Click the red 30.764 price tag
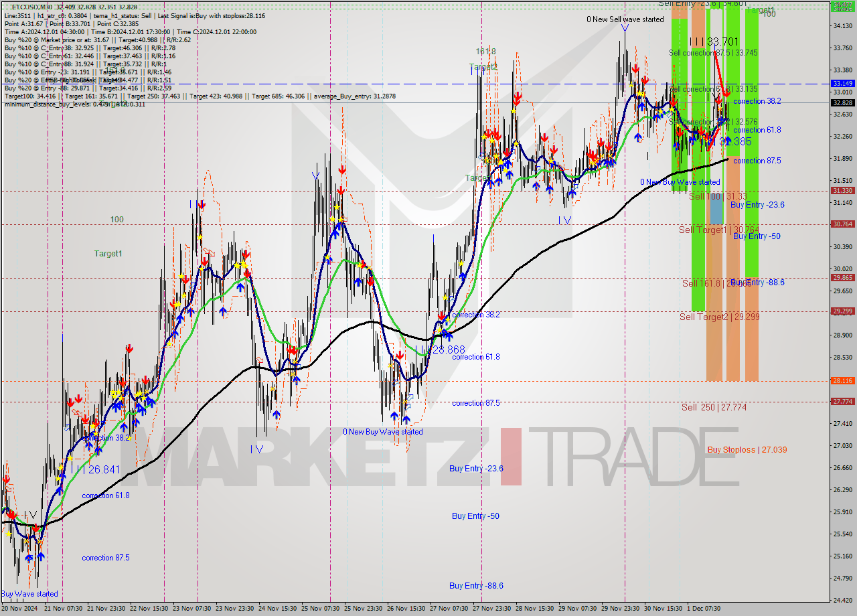 click(842, 224)
